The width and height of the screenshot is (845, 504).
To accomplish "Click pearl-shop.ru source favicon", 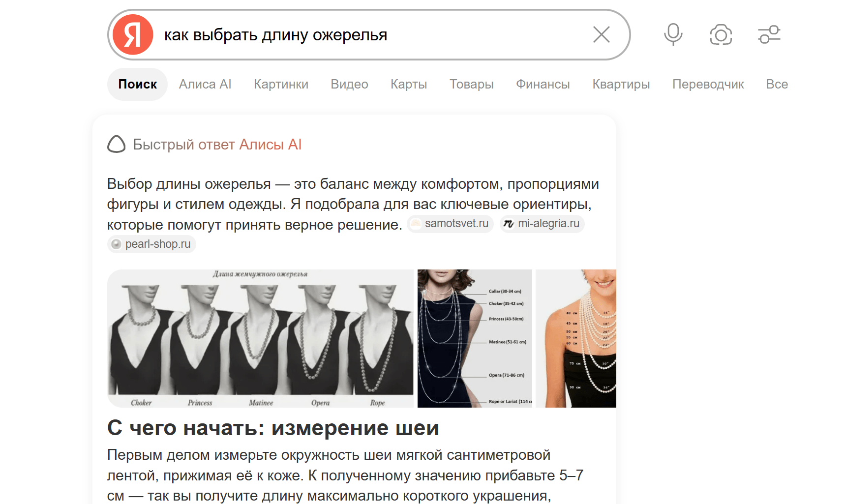I will point(116,244).
